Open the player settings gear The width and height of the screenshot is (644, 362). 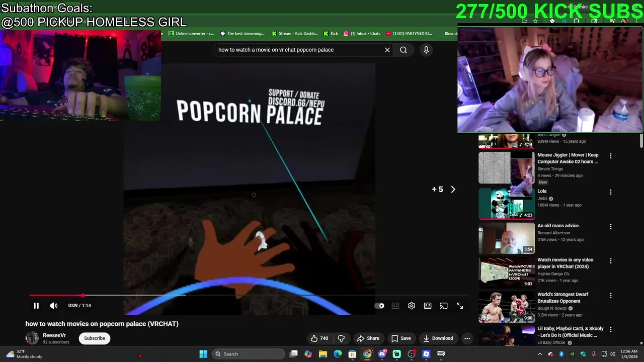pos(412,306)
